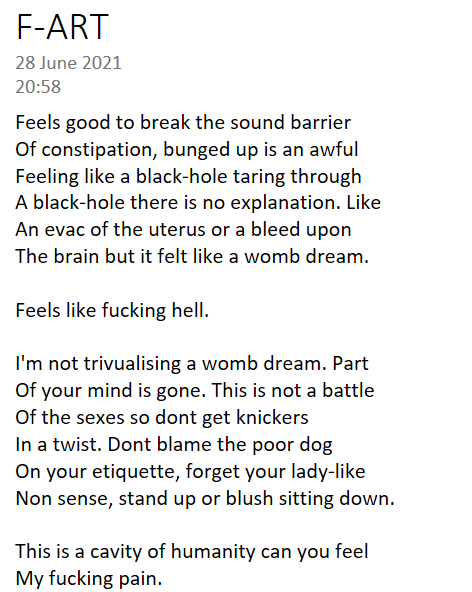The width and height of the screenshot is (472, 592).
Task: Click the line 'An evac of the uterus'
Action: tap(184, 230)
